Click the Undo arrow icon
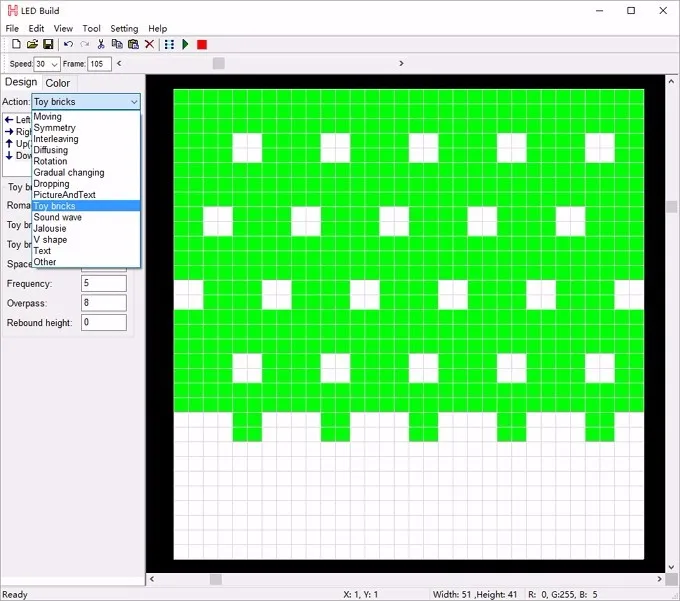The height and width of the screenshot is (601, 680). [x=68, y=44]
